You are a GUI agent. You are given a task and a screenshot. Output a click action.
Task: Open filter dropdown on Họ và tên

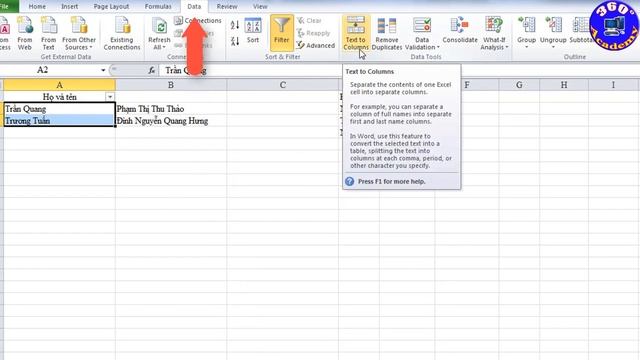[110, 97]
